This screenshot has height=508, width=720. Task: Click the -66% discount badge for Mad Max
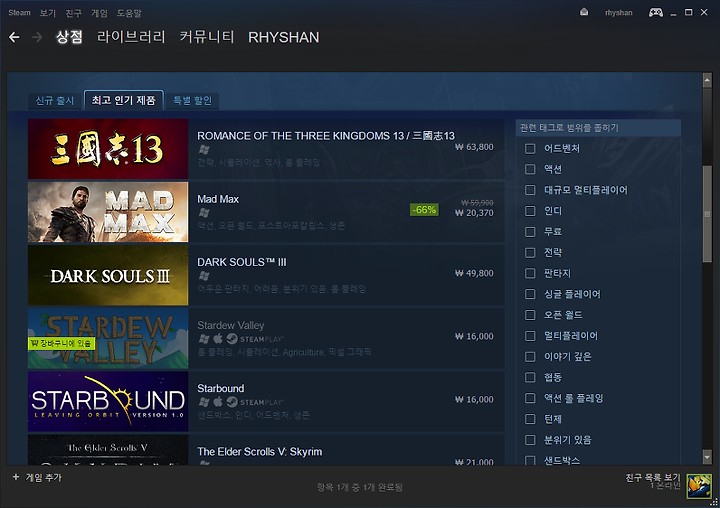click(424, 210)
